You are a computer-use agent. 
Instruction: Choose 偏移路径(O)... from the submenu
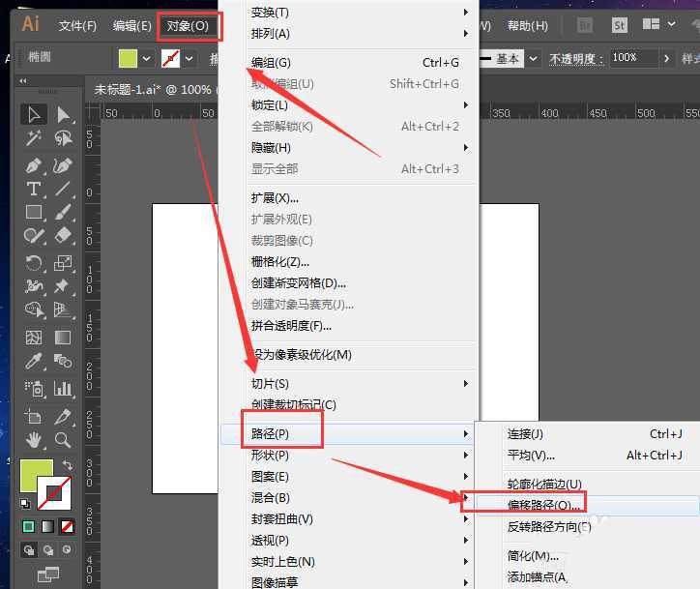[544, 505]
